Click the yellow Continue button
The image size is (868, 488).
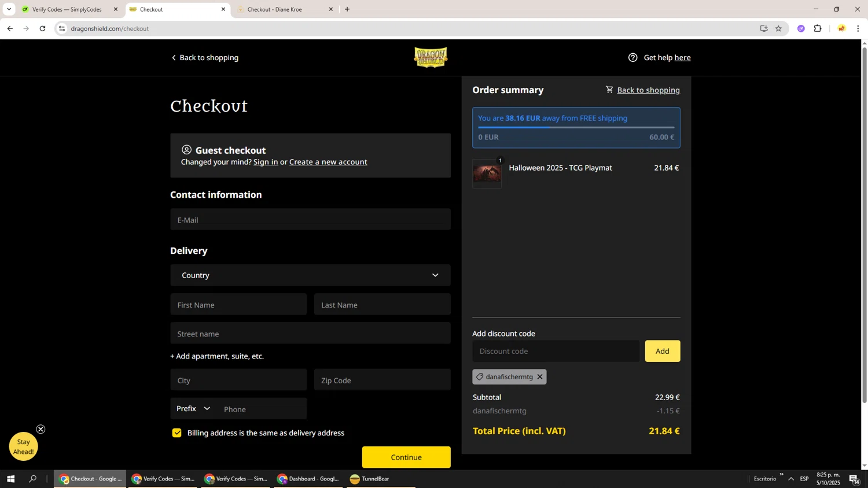(406, 457)
